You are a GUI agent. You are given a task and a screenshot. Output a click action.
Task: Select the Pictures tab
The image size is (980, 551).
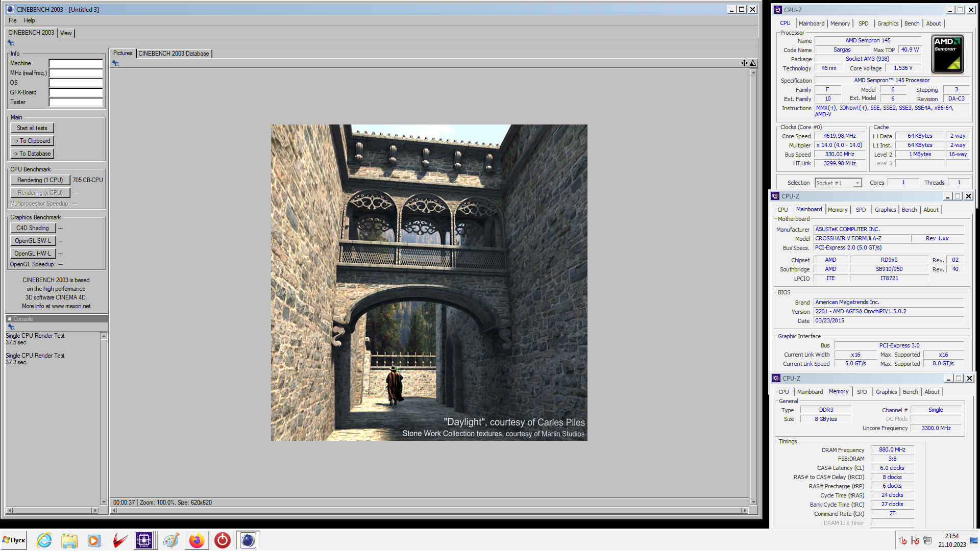(x=122, y=53)
